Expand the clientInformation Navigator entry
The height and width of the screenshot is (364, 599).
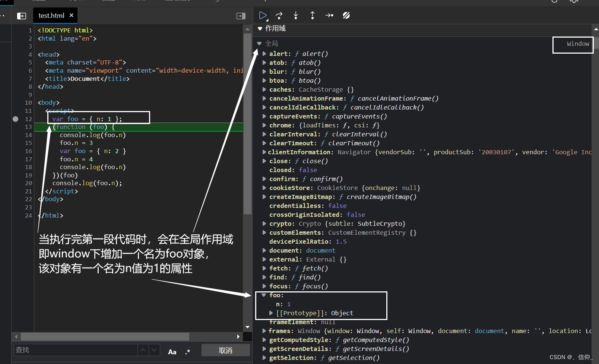pyautogui.click(x=264, y=152)
